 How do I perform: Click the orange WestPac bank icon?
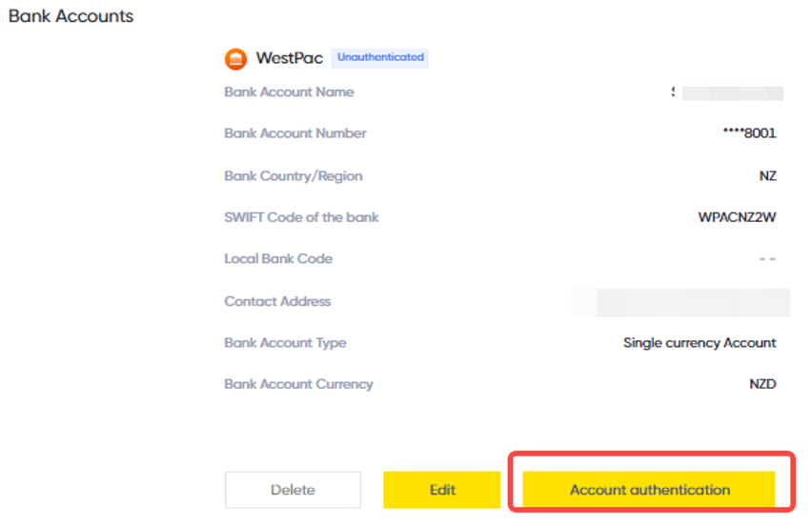pyautogui.click(x=235, y=58)
